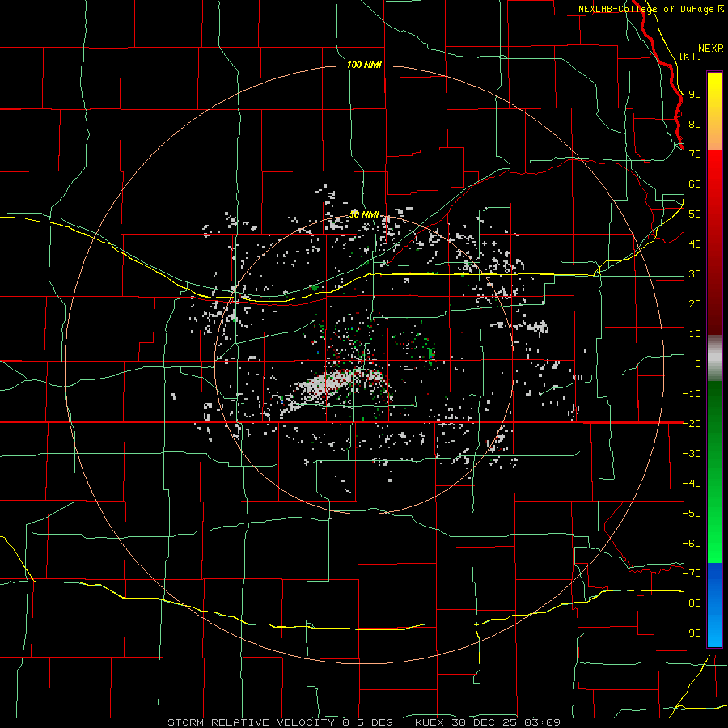
Task: Click the "03:09" timestamp in the caption
Action: pos(542,722)
